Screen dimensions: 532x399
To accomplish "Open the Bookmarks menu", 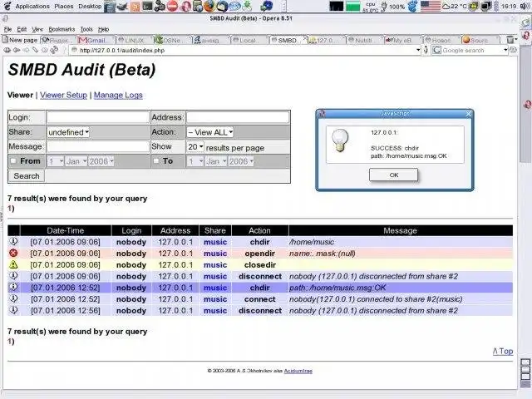I will coord(62,29).
